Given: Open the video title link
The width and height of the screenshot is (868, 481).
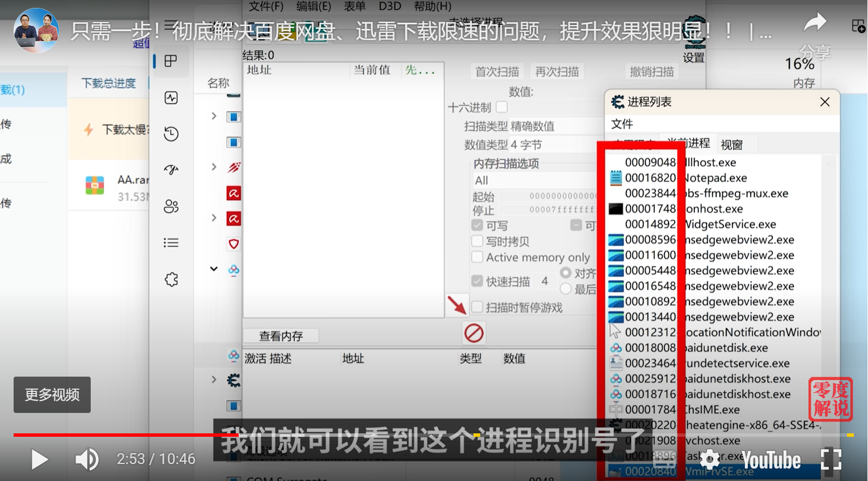Looking at the screenshot, I should [421, 32].
